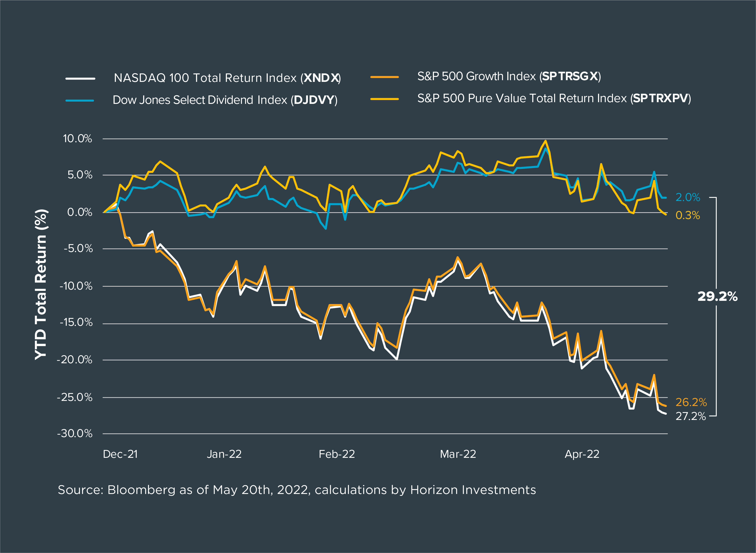Click the -15.0% y-axis label
The image size is (756, 553).
point(76,322)
